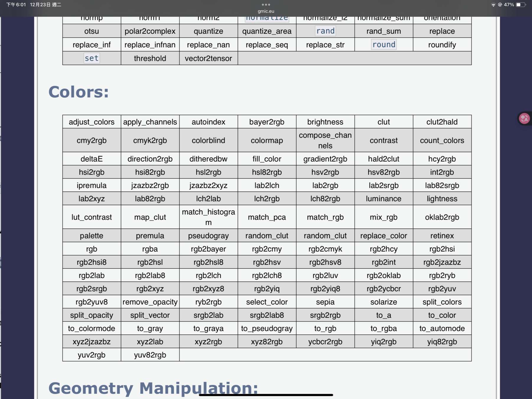Click compose_channels entry
Viewport: 532px width, 399px height.
[325, 140]
